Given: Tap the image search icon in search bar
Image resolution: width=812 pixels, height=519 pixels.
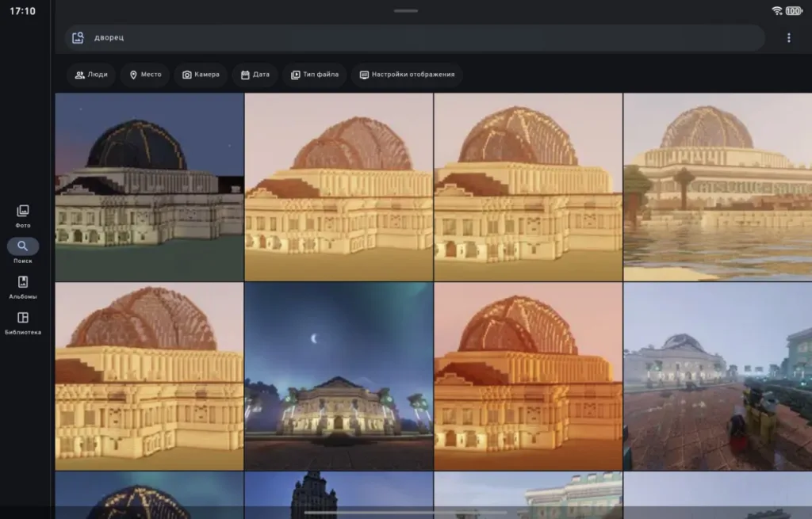Looking at the screenshot, I should [x=78, y=37].
